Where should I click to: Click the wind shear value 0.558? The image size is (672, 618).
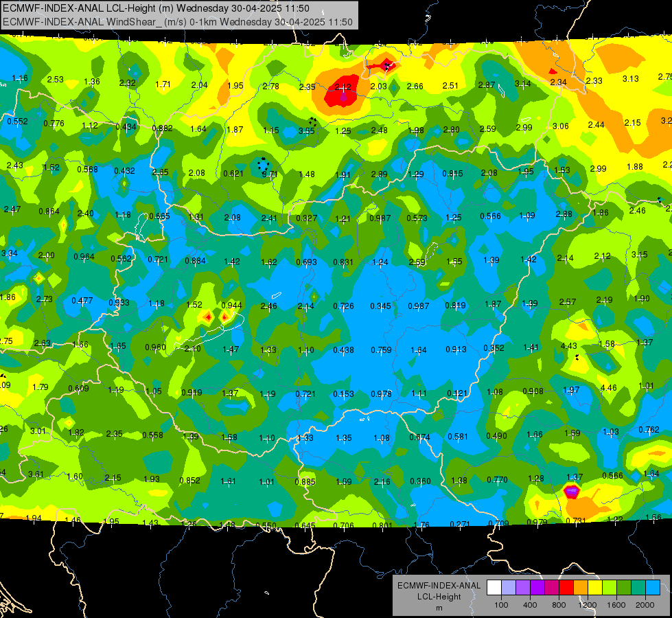click(x=152, y=435)
